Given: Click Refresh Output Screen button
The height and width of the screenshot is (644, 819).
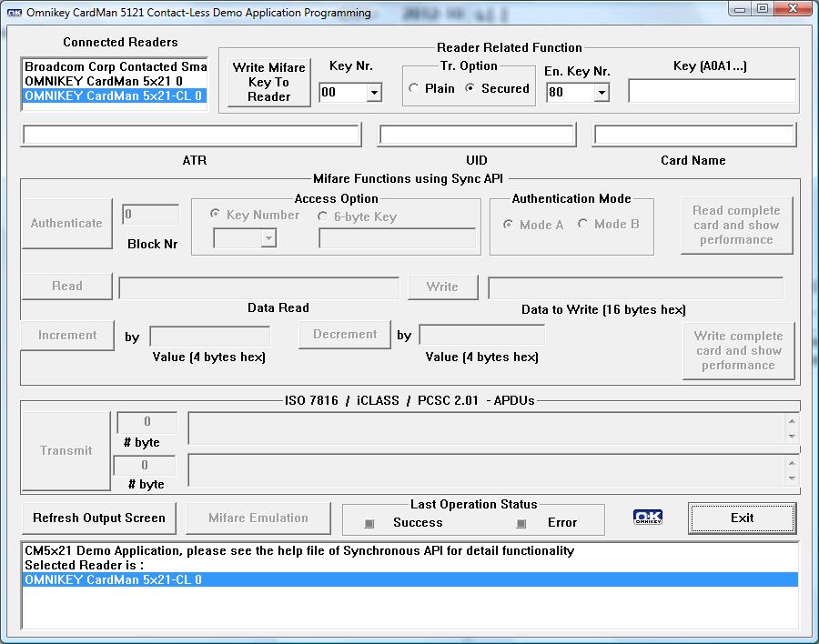Looking at the screenshot, I should click(98, 518).
